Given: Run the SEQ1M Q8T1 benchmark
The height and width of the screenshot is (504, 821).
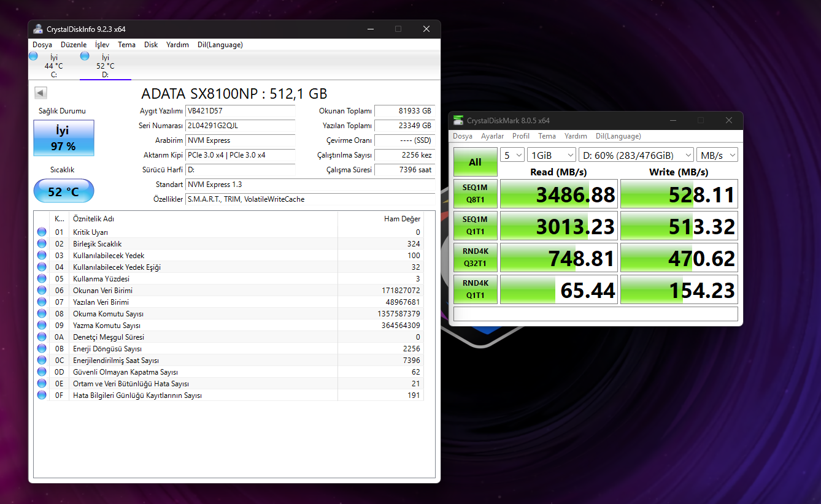Looking at the screenshot, I should click(475, 194).
